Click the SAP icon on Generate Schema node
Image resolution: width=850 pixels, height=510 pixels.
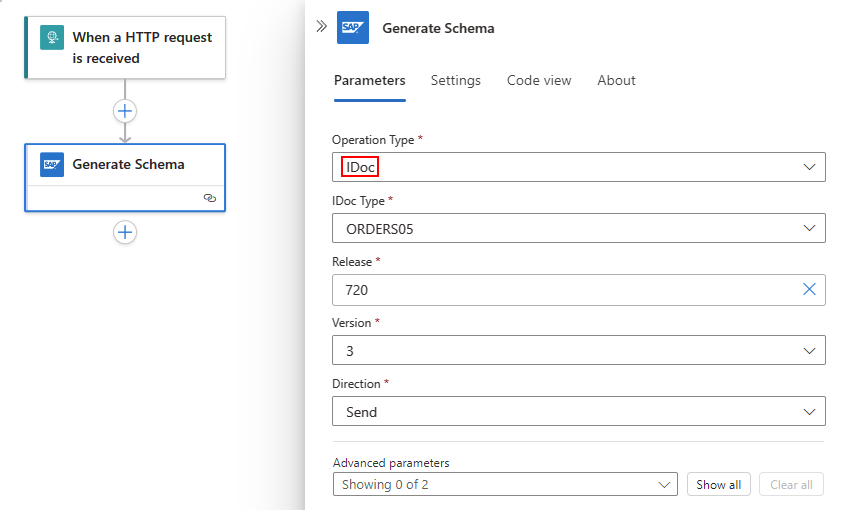52,164
